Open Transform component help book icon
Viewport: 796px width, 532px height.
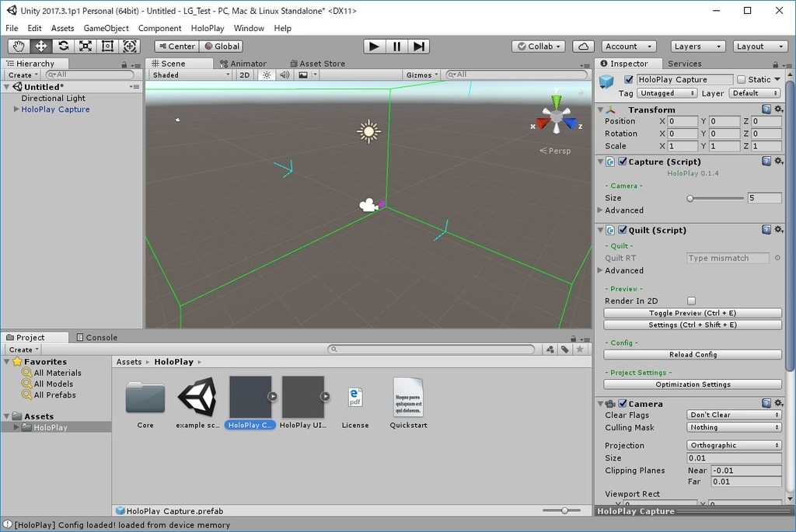[766, 109]
